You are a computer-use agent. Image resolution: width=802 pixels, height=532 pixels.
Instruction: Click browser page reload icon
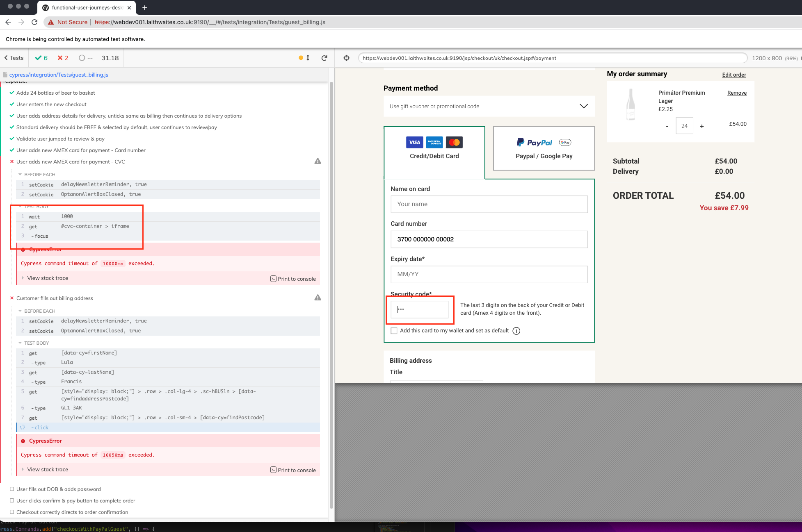pyautogui.click(x=34, y=22)
